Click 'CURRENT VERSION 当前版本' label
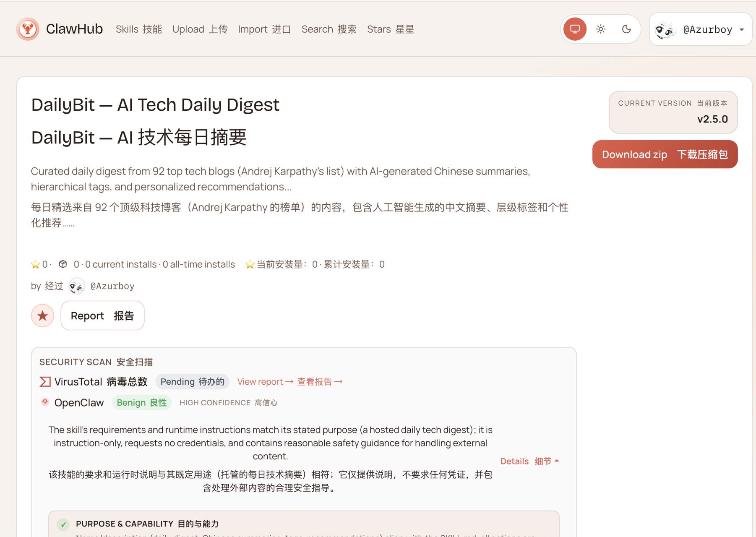The width and height of the screenshot is (756, 537). [x=673, y=103]
